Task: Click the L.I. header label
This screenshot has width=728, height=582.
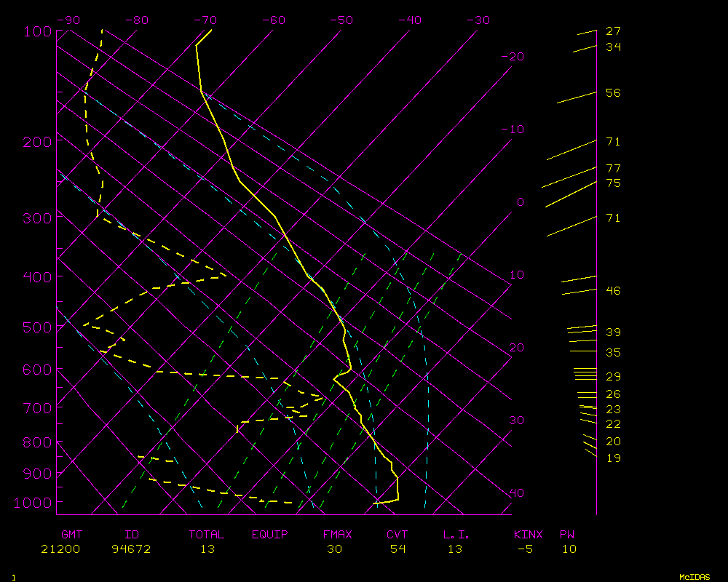Action: click(456, 535)
